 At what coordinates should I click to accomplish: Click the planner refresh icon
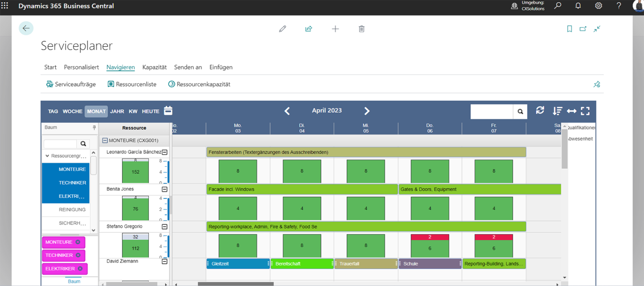[x=540, y=110]
